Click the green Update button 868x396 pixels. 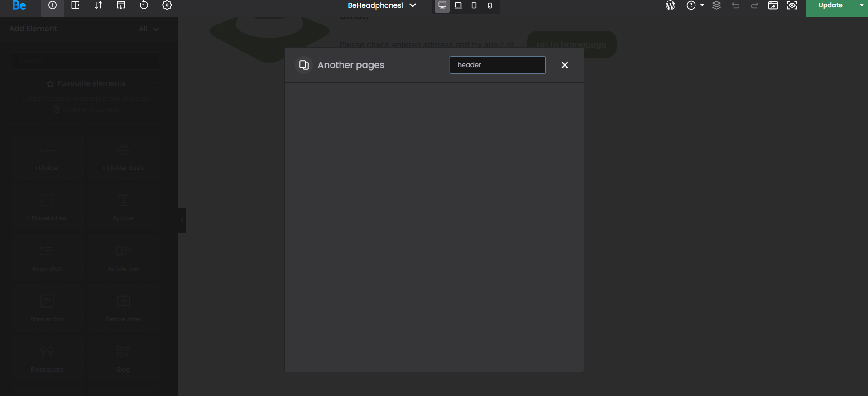(830, 5)
